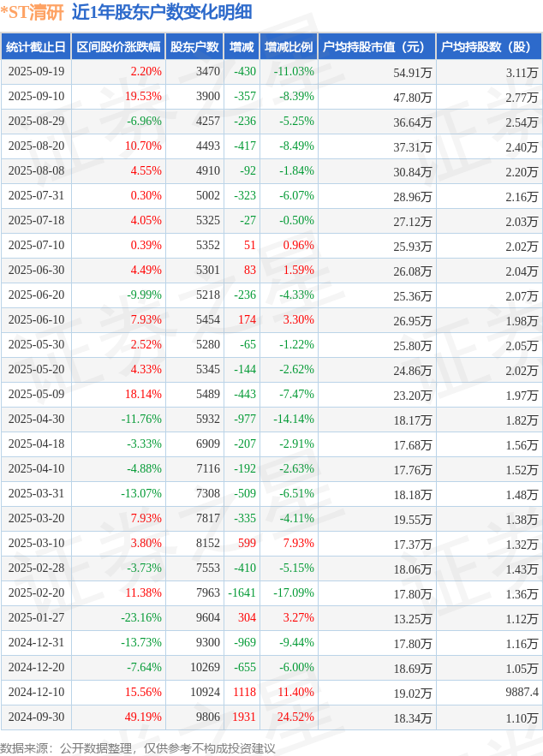Click the 2024-12-31 date cell
This screenshot has width=543, height=756.
click(x=35, y=643)
